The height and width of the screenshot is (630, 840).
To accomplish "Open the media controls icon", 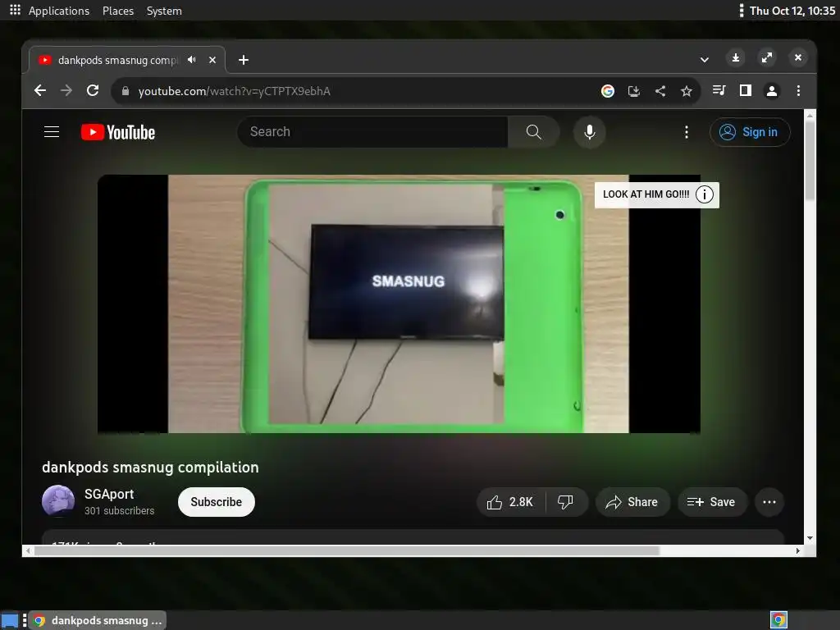I will point(719,90).
